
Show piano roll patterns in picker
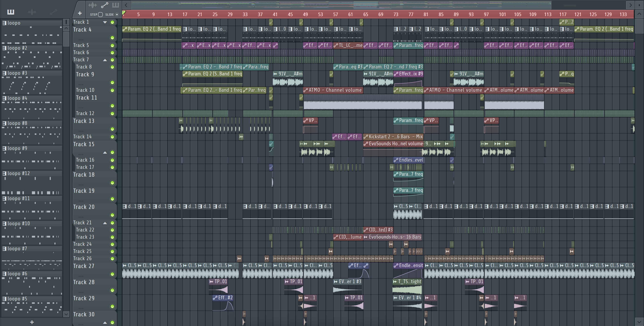pyautogui.click(x=11, y=12)
